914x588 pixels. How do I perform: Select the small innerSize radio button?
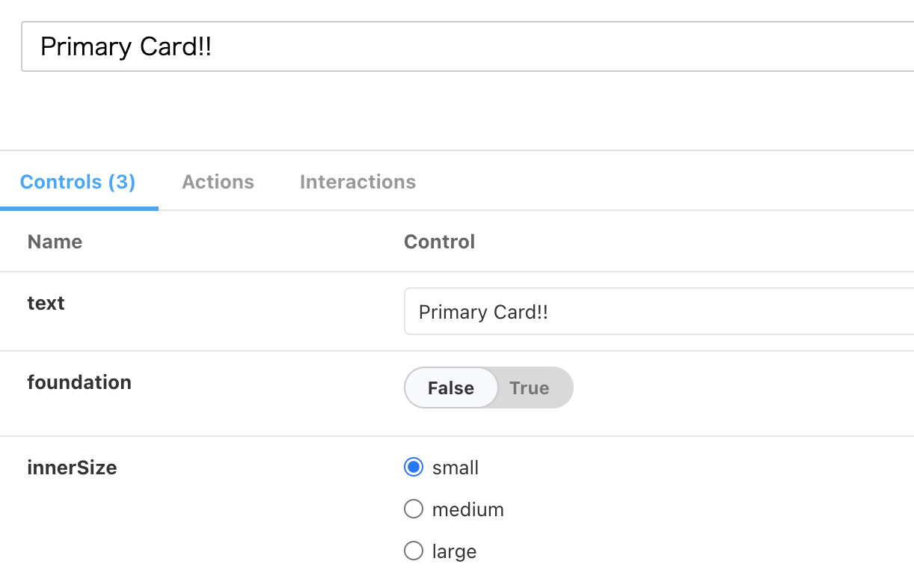[x=414, y=468]
